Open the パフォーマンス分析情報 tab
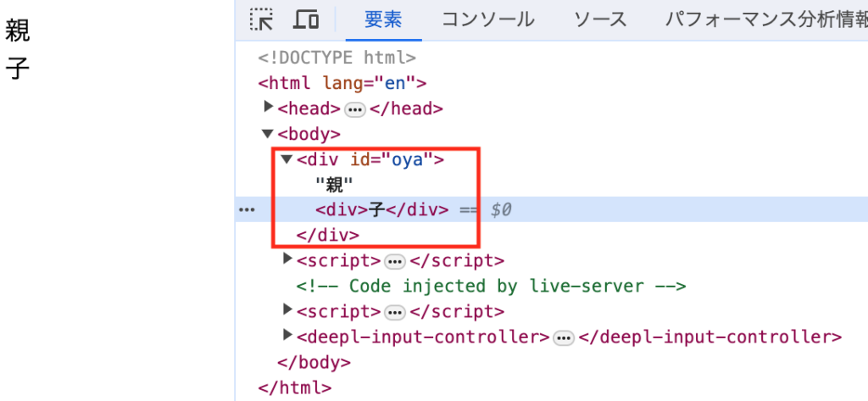Image resolution: width=868 pixels, height=401 pixels. click(766, 20)
